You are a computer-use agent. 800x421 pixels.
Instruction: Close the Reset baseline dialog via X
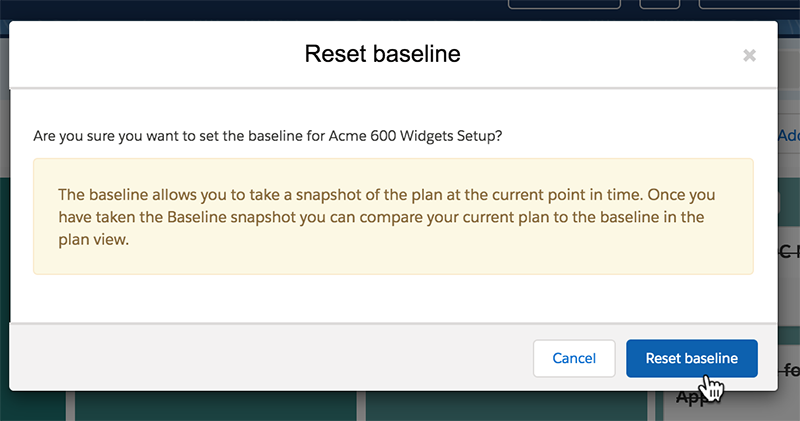point(749,55)
